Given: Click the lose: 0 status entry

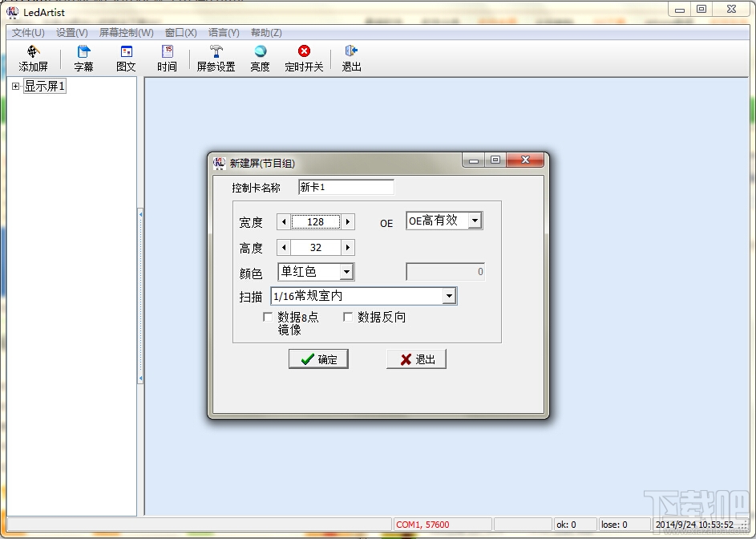Looking at the screenshot, I should [x=614, y=525].
